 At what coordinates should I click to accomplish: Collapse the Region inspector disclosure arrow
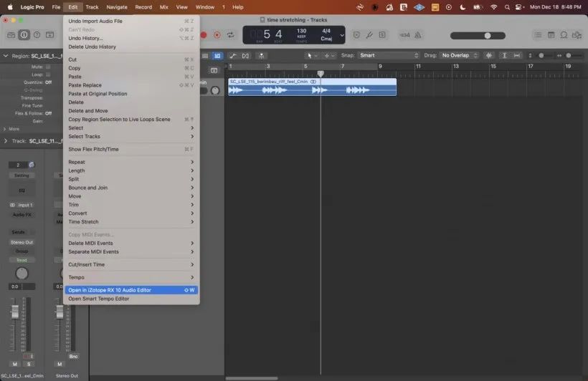[x=6, y=56]
